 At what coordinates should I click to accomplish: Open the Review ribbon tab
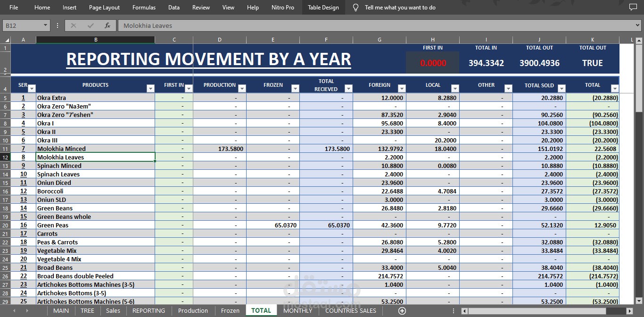point(201,8)
